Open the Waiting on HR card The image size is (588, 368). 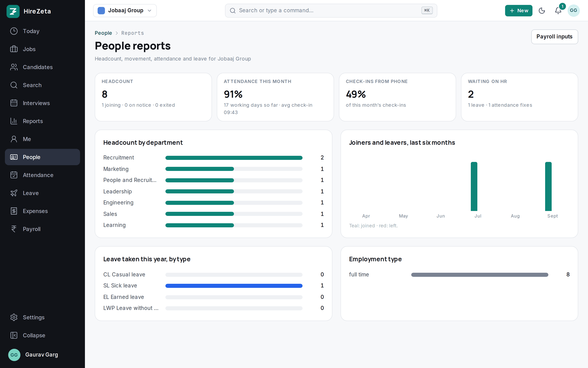click(519, 97)
